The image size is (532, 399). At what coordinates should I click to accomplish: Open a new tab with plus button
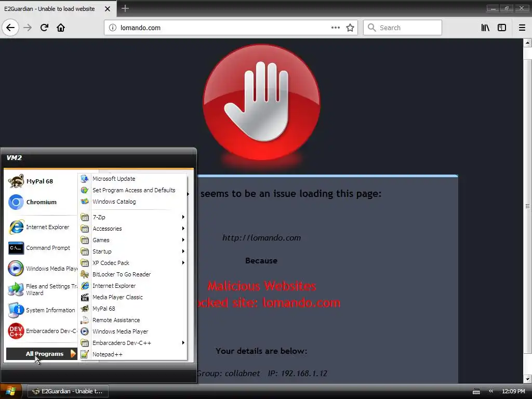[125, 8]
